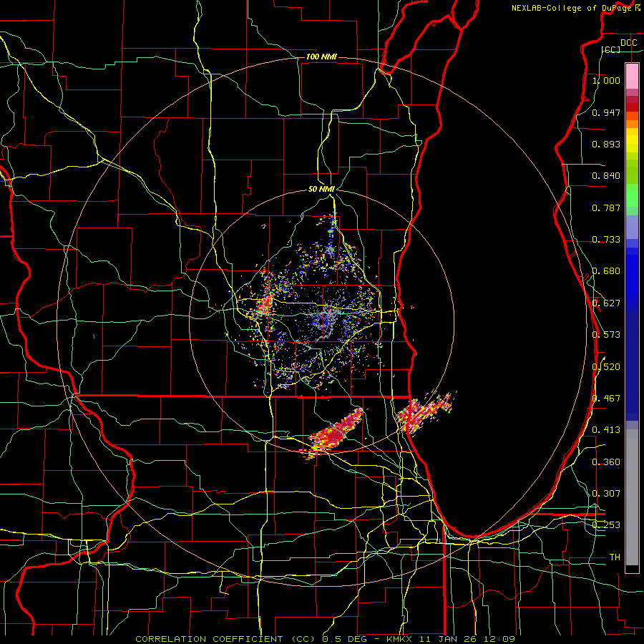
Task: Click the 1.000 value on the color scale
Action: tap(606, 80)
